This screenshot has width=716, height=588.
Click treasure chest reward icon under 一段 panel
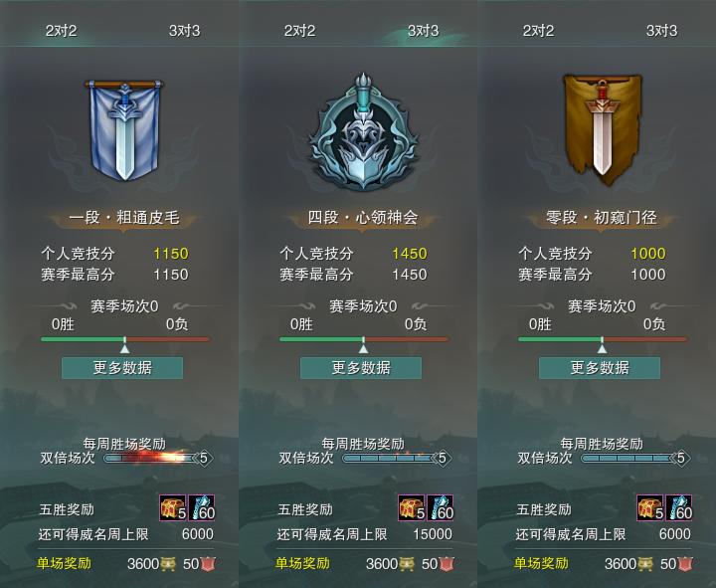click(173, 507)
